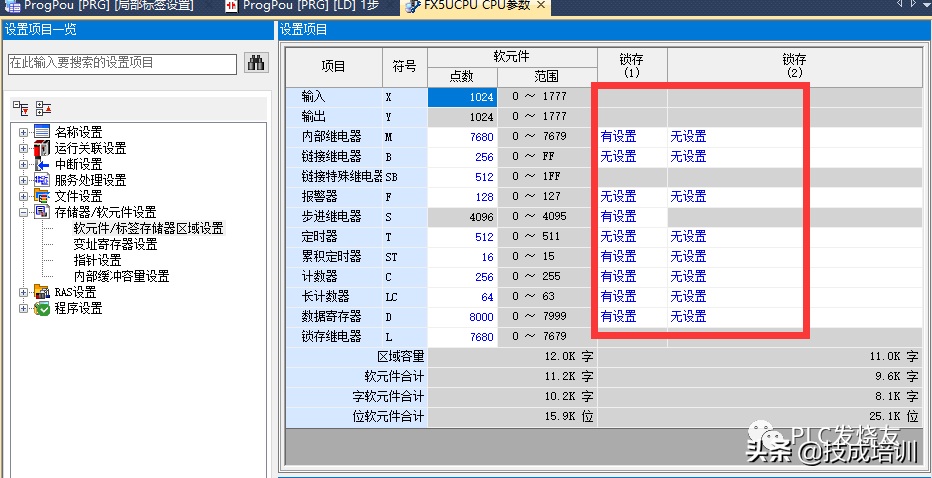
Task: Click the binoculars search icon
Action: 256,62
